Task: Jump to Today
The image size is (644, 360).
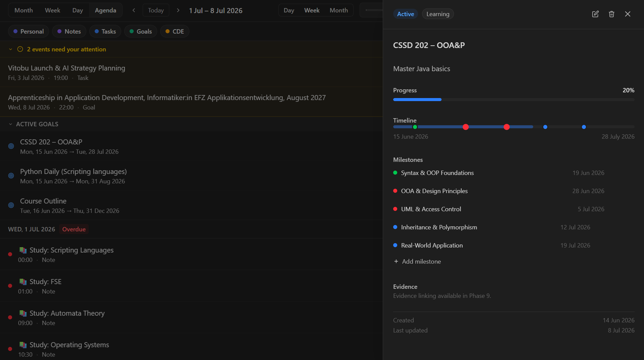Action: pos(156,10)
